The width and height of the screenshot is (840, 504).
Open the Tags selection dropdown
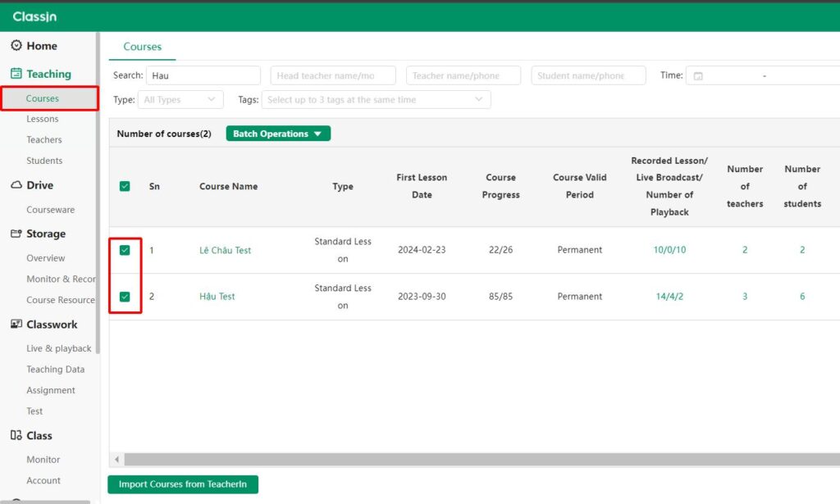pos(376,100)
